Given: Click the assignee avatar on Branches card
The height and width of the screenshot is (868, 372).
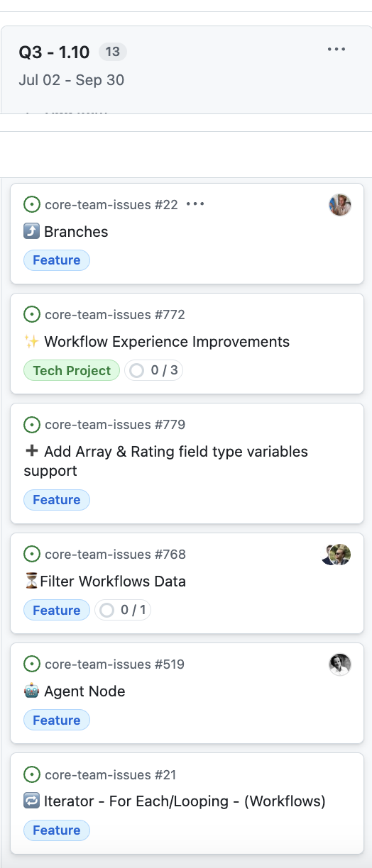Looking at the screenshot, I should tap(340, 205).
